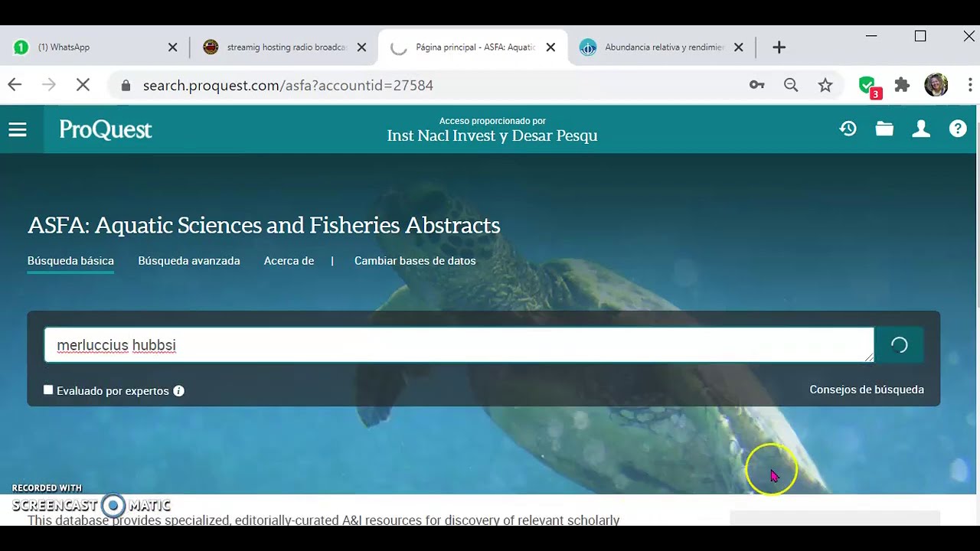This screenshot has width=980, height=551.
Task: Click the ASFA: Aquatic Sciences and Fisheries Abstracts heading
Action: pos(264,225)
